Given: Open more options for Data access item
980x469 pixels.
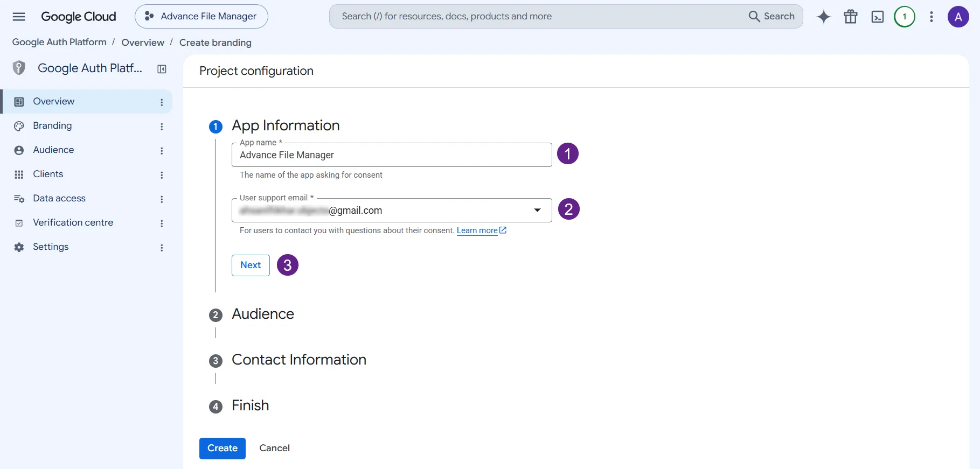Looking at the screenshot, I should click(x=162, y=199).
